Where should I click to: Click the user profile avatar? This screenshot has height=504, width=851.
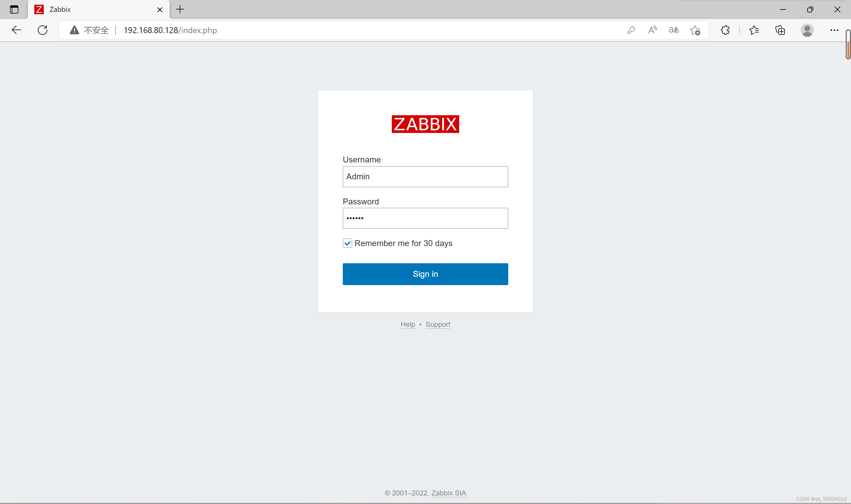click(x=807, y=30)
